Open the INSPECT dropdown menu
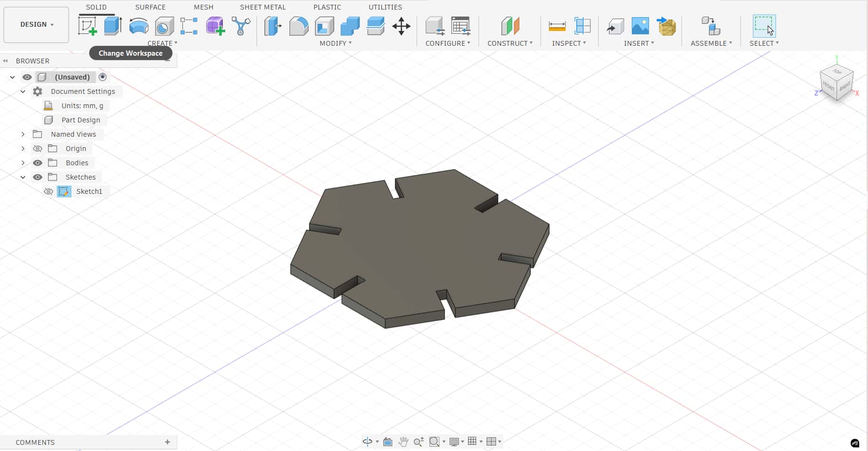The image size is (868, 451). tap(569, 43)
